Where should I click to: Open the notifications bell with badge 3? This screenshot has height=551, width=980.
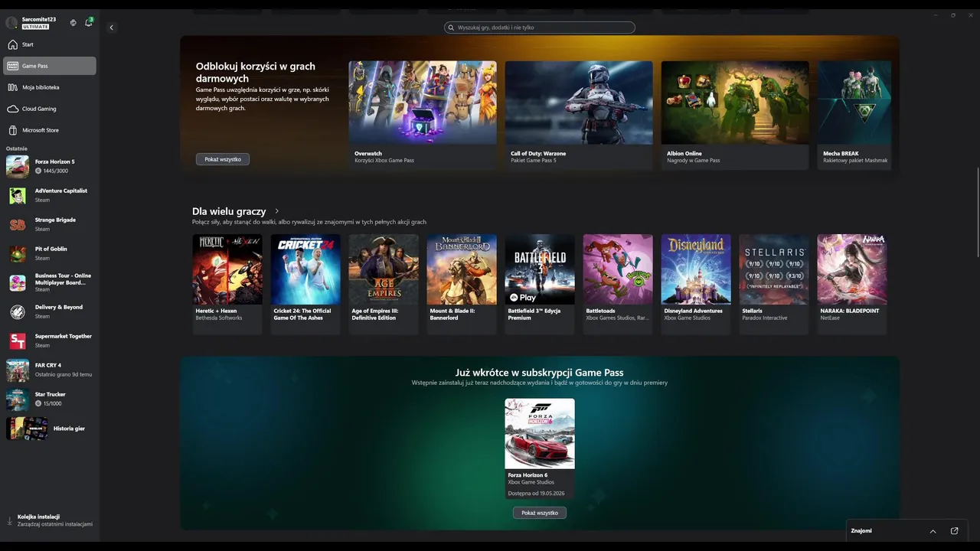click(x=89, y=22)
